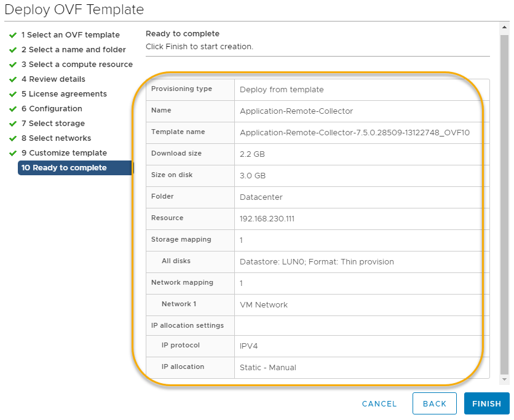Click checkmark icon beside Customize template

[x=13, y=153]
